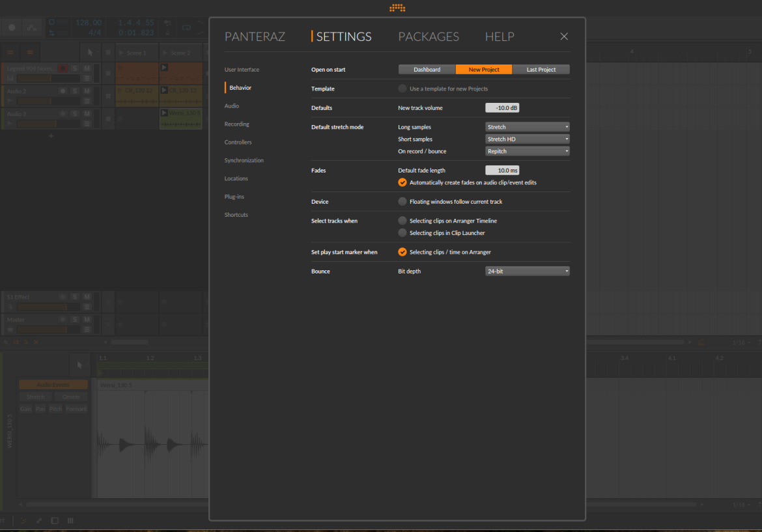The image size is (762, 532).
Task: Click the orange grid icon below track list
Action: tap(16, 342)
